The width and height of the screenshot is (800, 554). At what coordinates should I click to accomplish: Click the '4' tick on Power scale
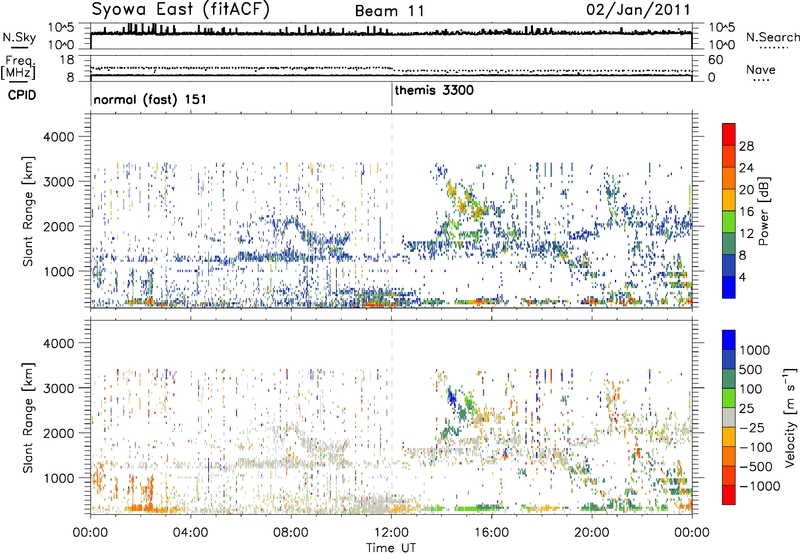(742, 278)
